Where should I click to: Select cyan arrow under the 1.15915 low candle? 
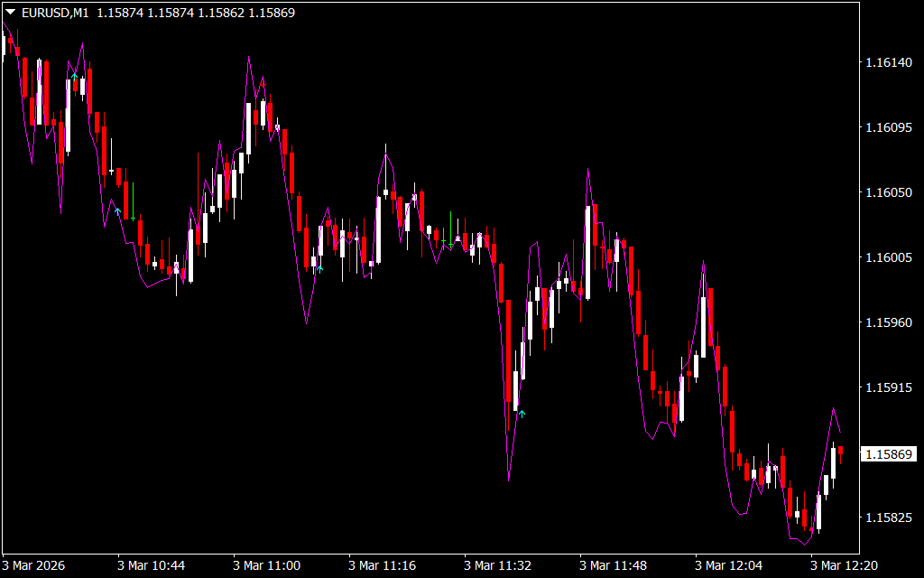click(522, 414)
